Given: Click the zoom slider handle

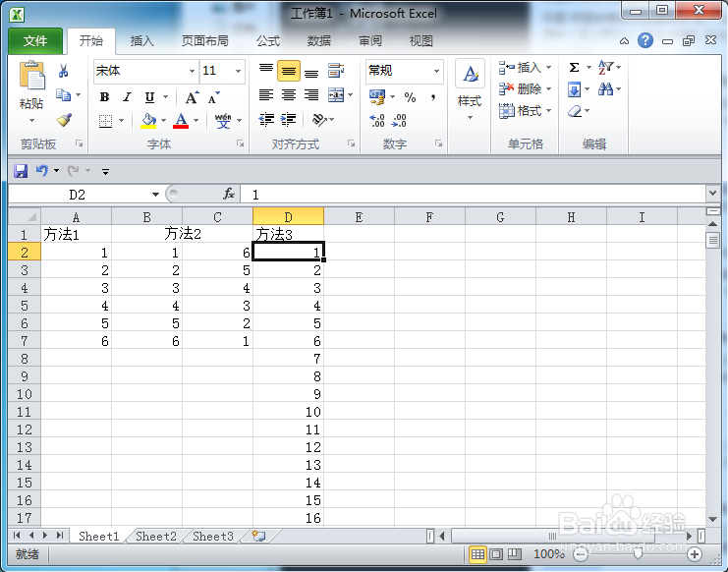Looking at the screenshot, I should click(639, 553).
